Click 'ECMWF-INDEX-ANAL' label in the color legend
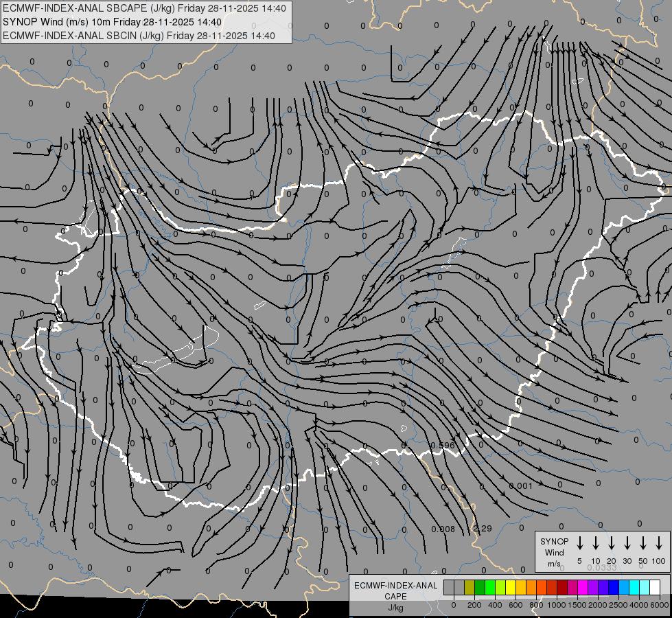672x618 pixels. click(395, 586)
